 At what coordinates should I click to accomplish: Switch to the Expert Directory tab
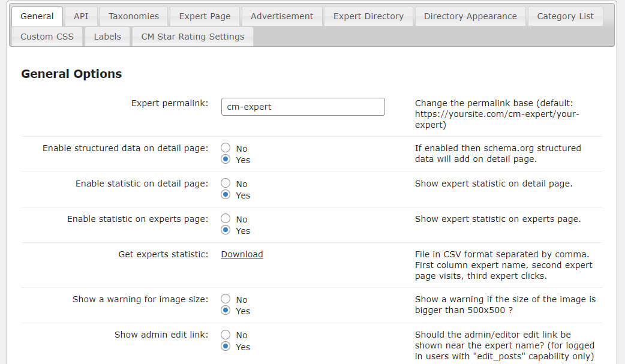[x=368, y=17]
